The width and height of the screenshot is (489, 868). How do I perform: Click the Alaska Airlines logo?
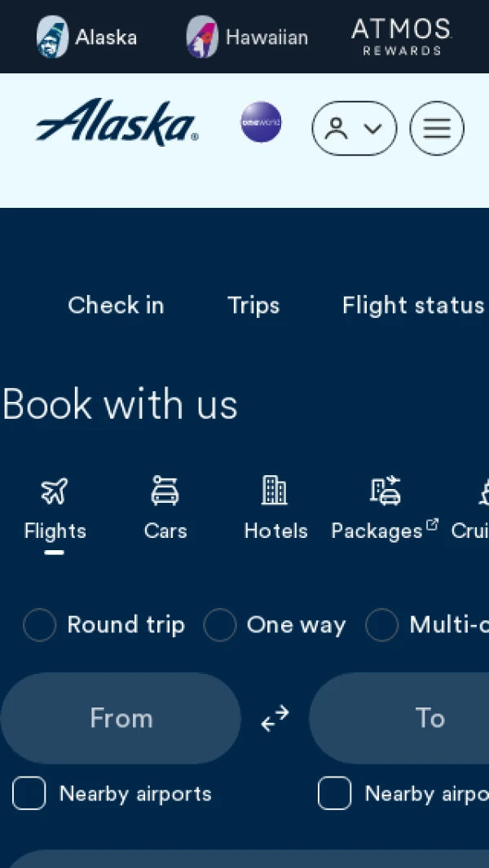click(117, 123)
